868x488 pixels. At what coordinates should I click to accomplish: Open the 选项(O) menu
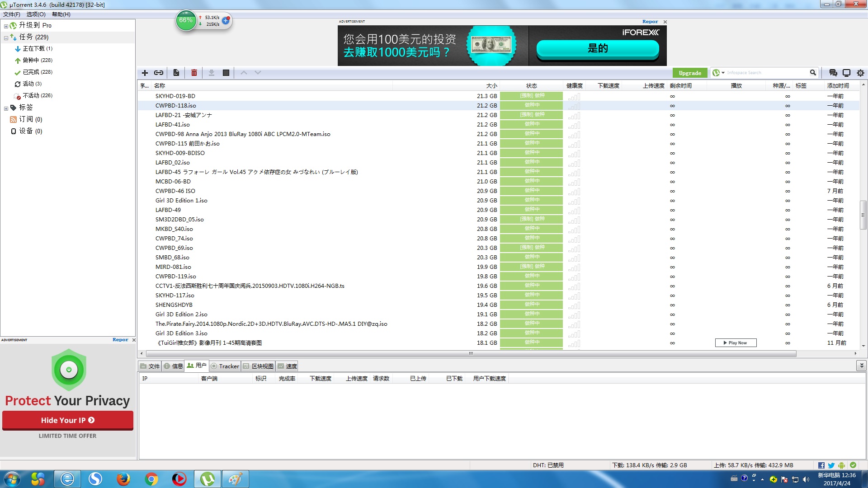coord(36,14)
